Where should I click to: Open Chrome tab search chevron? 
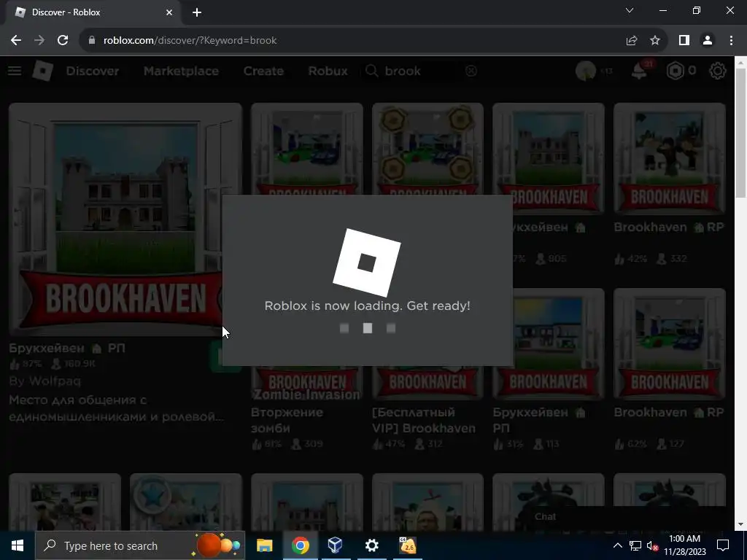point(630,10)
